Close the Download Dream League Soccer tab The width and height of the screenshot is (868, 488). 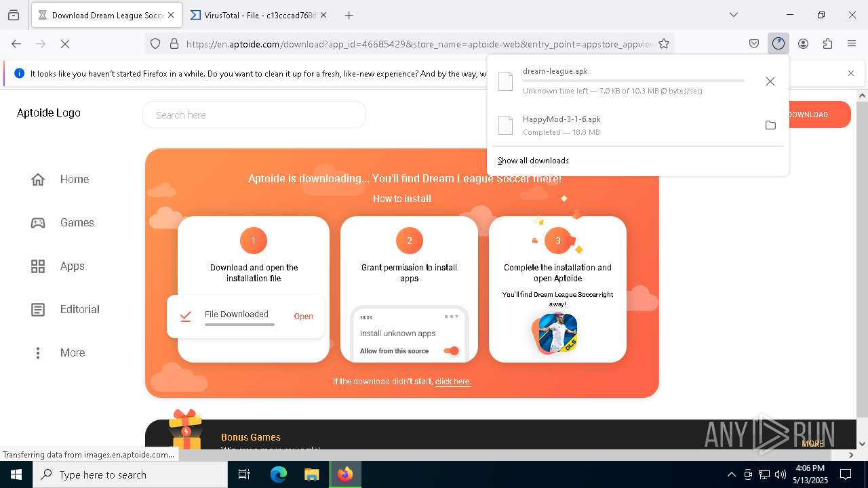point(170,15)
